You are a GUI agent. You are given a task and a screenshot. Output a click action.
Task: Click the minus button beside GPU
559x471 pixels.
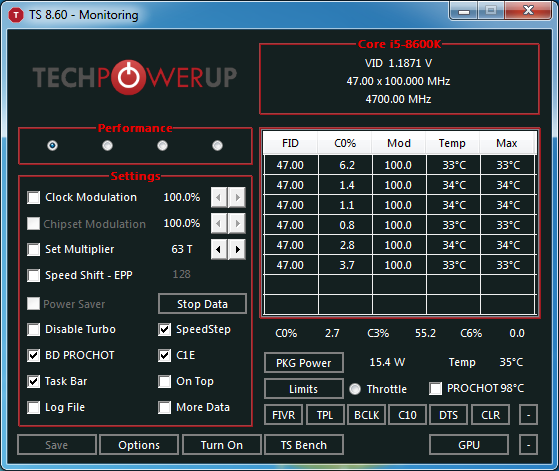[528, 445]
